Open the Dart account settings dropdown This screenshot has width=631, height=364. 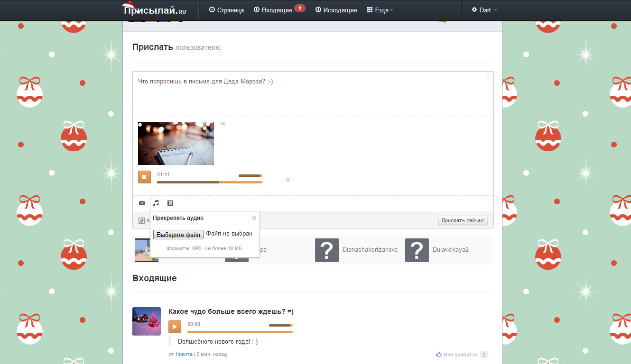(484, 10)
